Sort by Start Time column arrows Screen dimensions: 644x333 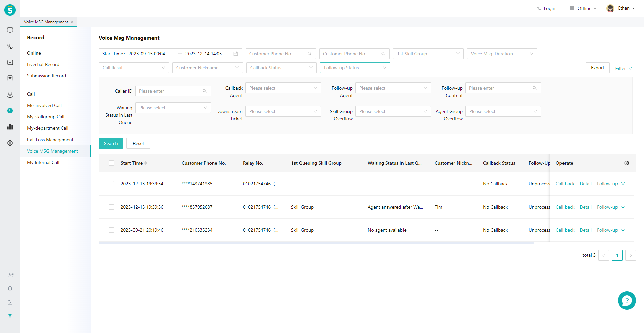(x=146, y=163)
